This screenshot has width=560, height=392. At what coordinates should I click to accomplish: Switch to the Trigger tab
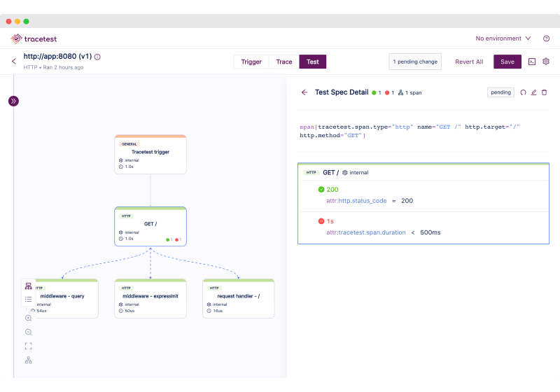251,62
